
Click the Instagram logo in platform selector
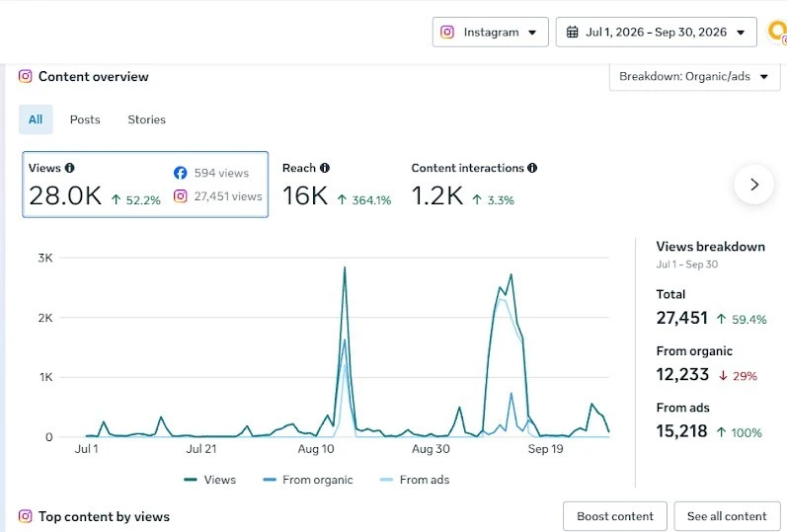point(447,33)
